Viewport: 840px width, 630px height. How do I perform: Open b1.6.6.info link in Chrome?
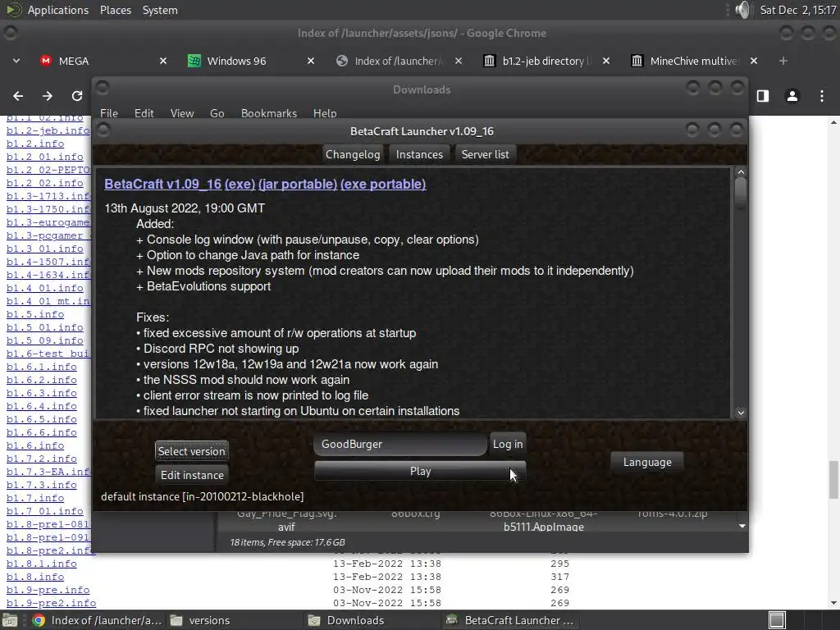[41, 432]
